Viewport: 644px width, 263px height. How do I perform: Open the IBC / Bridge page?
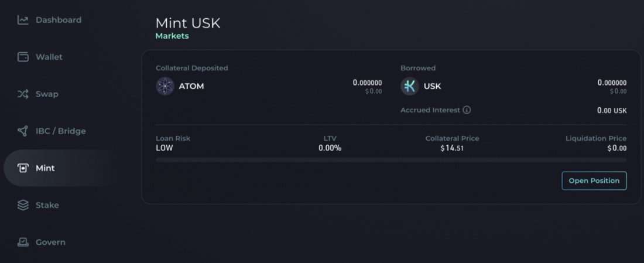point(61,131)
